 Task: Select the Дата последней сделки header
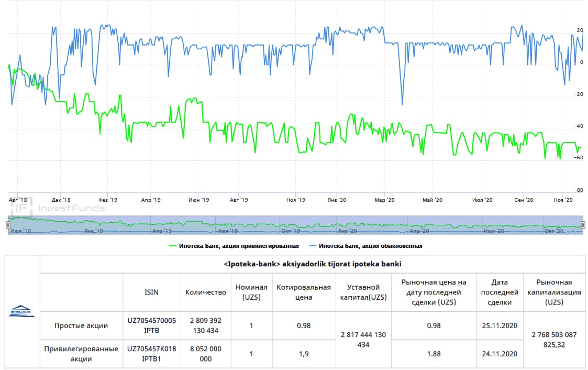pos(500,292)
